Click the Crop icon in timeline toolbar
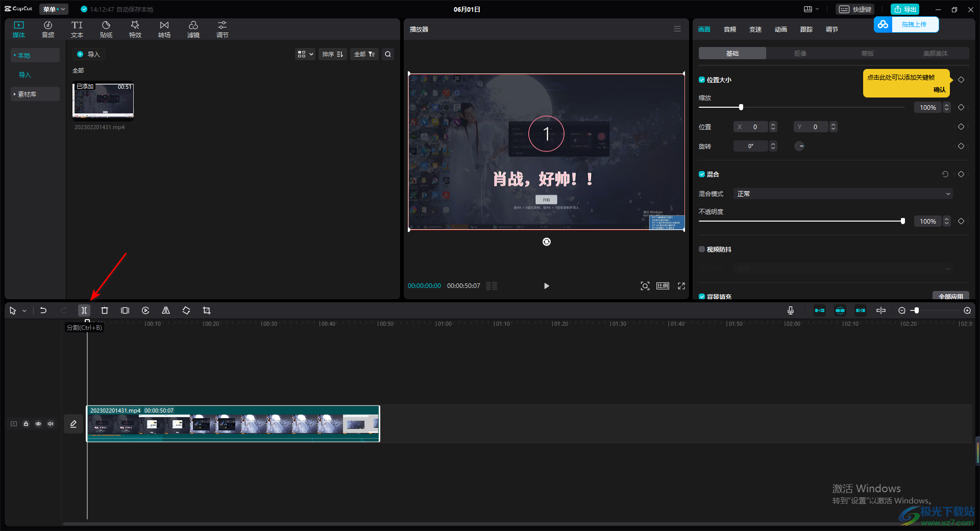 click(207, 310)
